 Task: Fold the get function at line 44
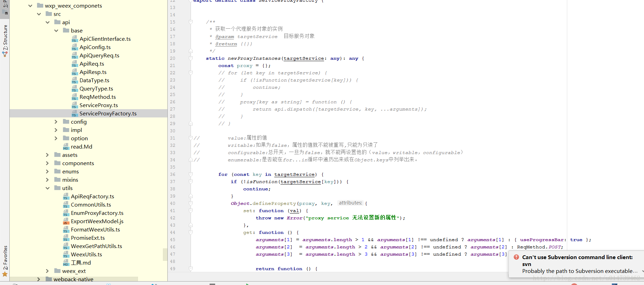pyautogui.click(x=191, y=232)
